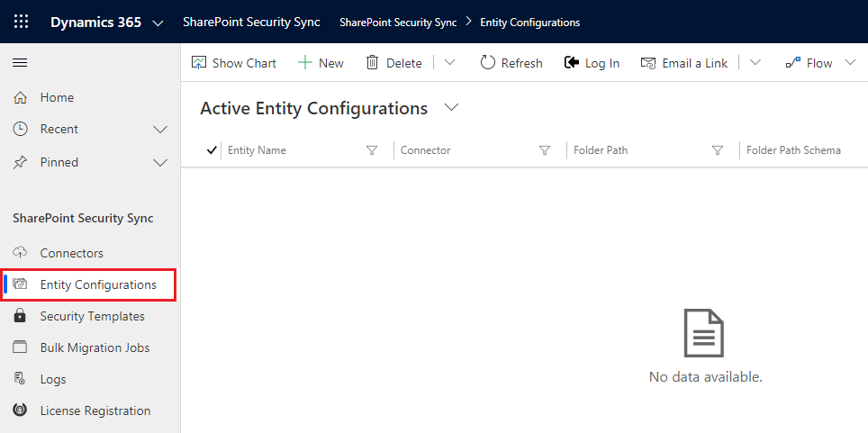
Task: Sort by Folder Path column header
Action: (601, 150)
